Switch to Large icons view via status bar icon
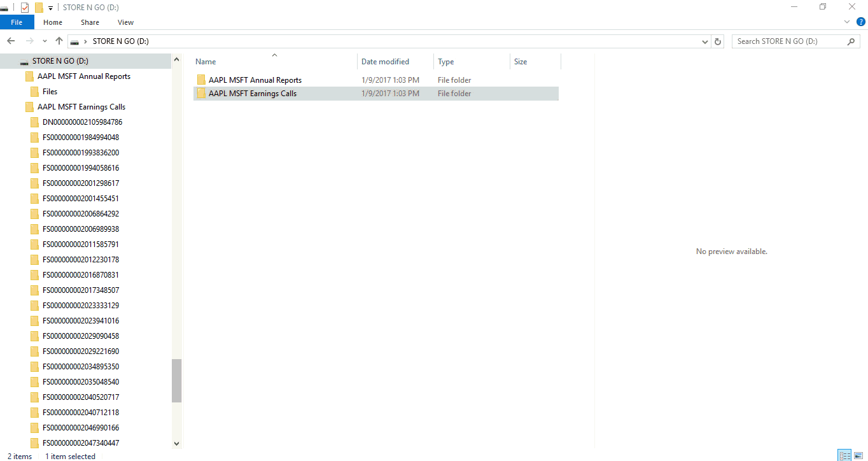Screen dimensions: 868x461 858,455
